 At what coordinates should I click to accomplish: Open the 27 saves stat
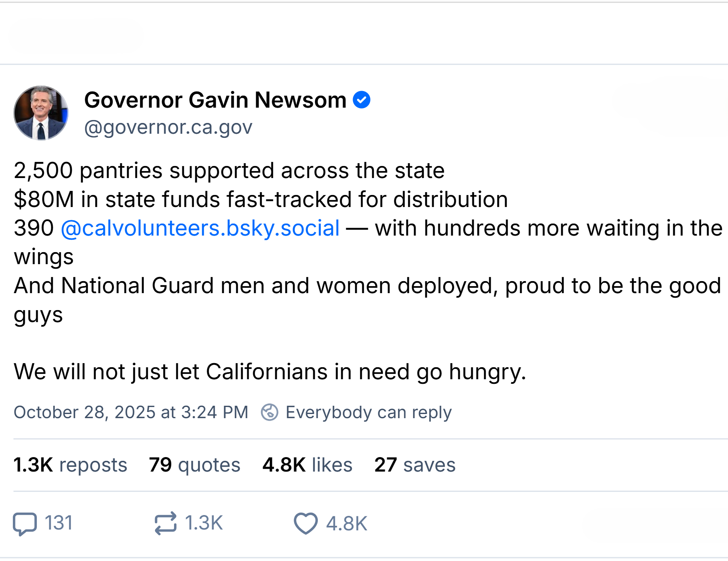(x=415, y=465)
